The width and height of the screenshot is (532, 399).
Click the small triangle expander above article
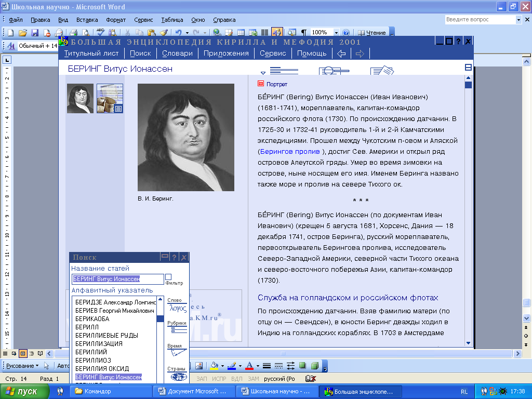[x=263, y=73]
